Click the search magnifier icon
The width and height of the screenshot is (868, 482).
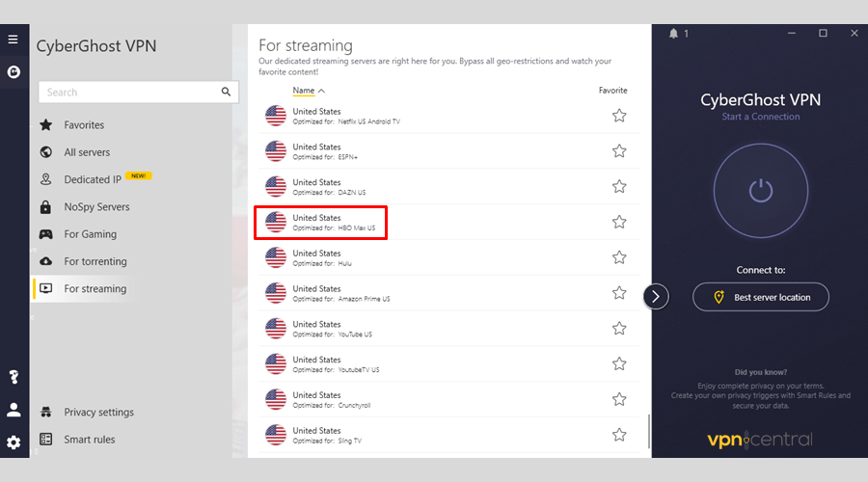click(x=226, y=93)
